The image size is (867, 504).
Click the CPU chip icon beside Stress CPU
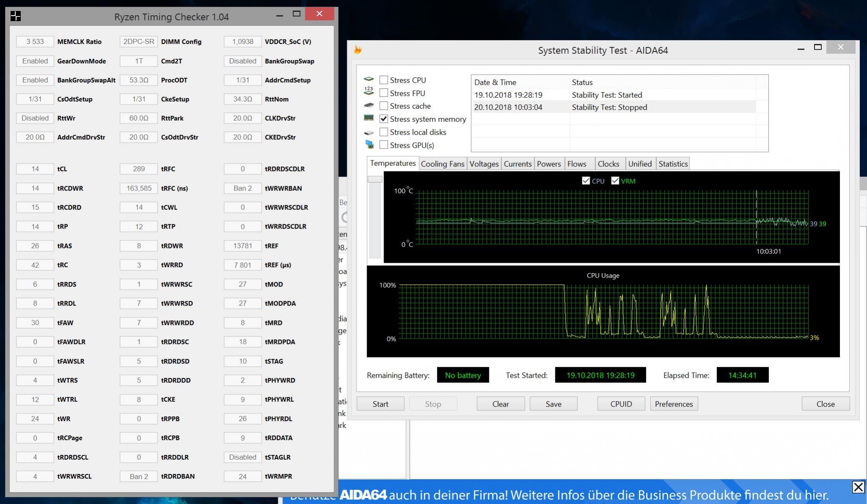[369, 79]
